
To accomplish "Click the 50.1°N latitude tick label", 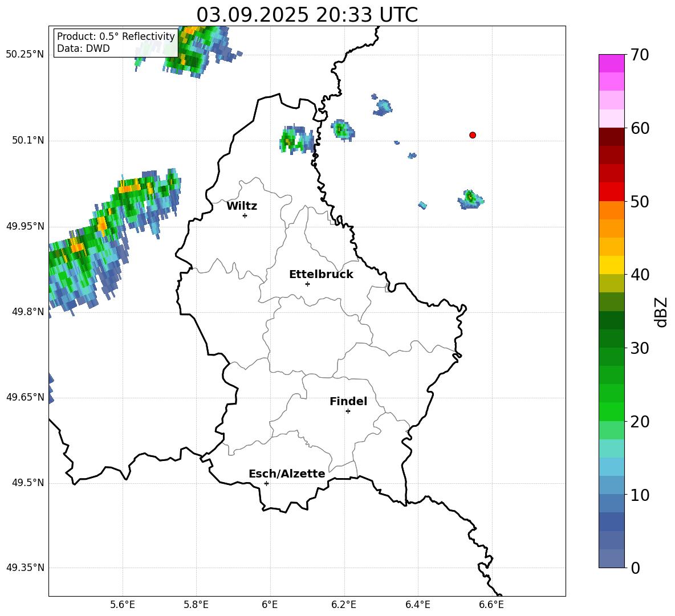I will (25, 141).
